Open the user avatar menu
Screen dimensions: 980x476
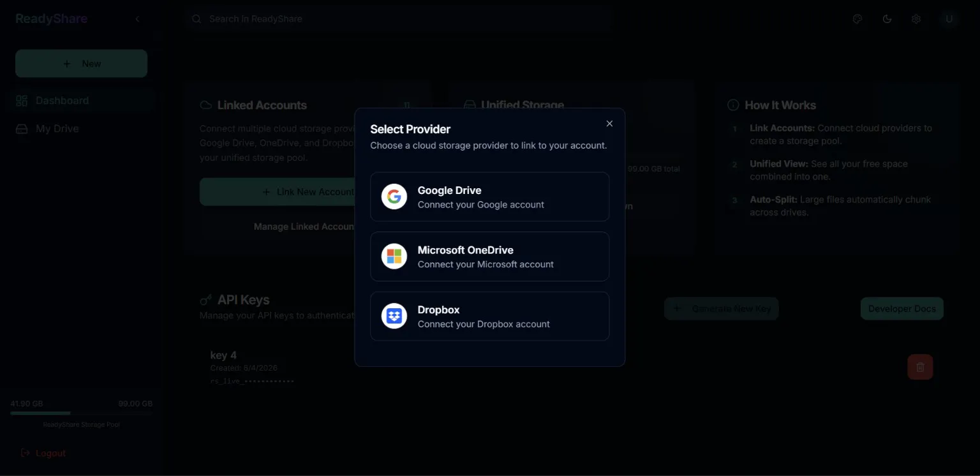tap(949, 19)
